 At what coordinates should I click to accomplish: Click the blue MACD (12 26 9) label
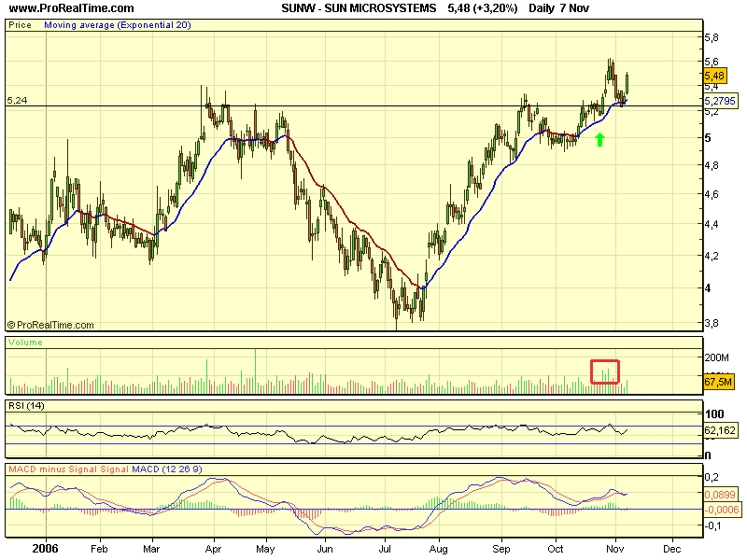click(167, 469)
